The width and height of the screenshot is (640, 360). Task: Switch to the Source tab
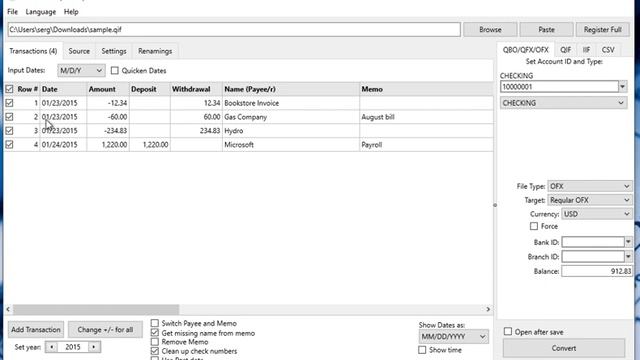79,51
